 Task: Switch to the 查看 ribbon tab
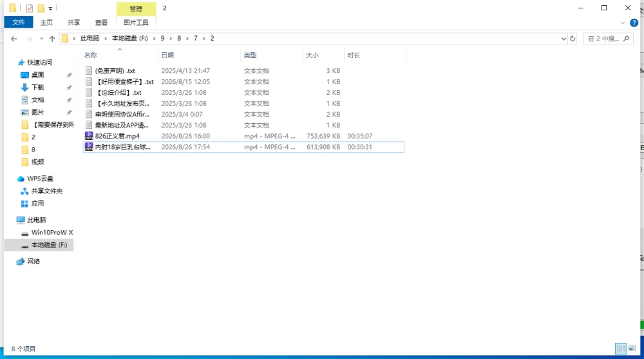point(101,22)
